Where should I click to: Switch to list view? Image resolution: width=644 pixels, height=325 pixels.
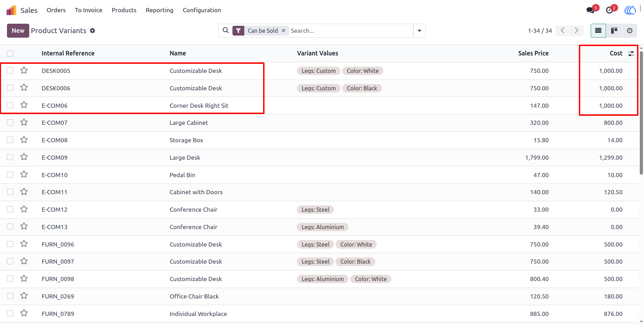coord(598,31)
